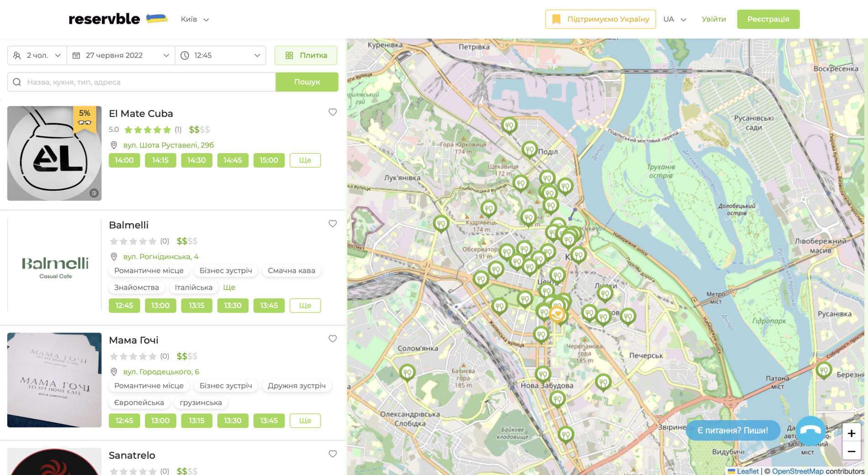
Task: Open Sanatrelo restaurant title
Action: [x=132, y=455]
